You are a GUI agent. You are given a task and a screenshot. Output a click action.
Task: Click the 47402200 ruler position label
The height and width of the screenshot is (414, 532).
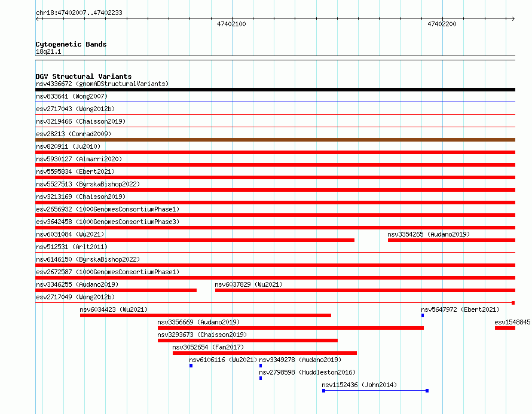[442, 24]
